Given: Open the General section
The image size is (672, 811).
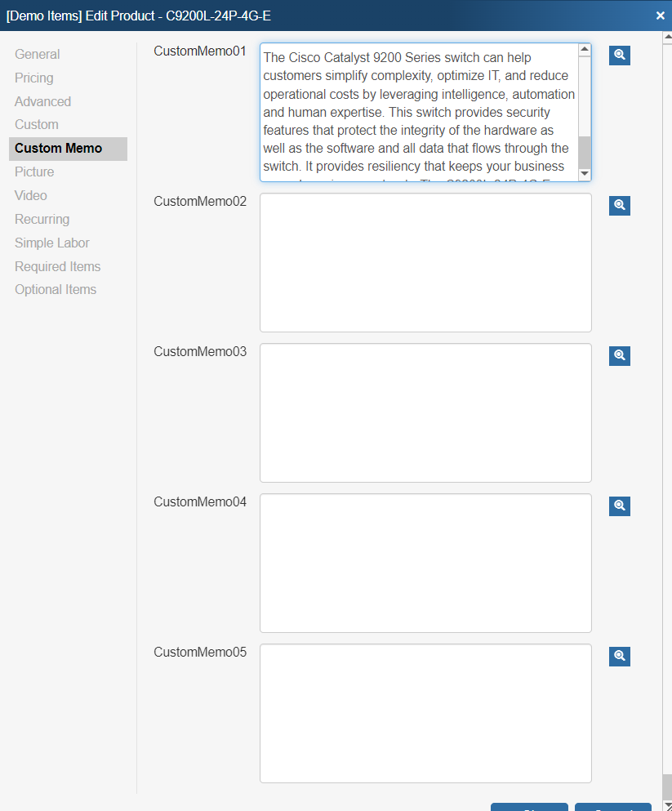Looking at the screenshot, I should click(x=38, y=55).
